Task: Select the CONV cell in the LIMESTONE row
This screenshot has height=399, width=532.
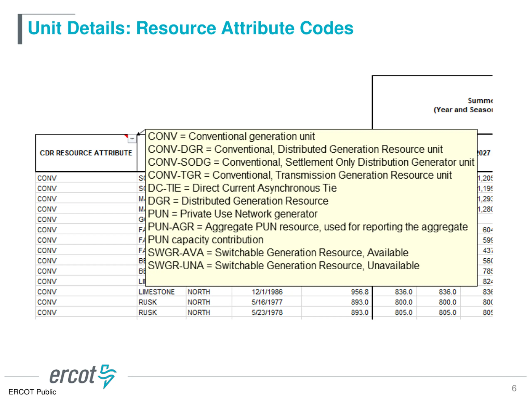Action: point(86,292)
